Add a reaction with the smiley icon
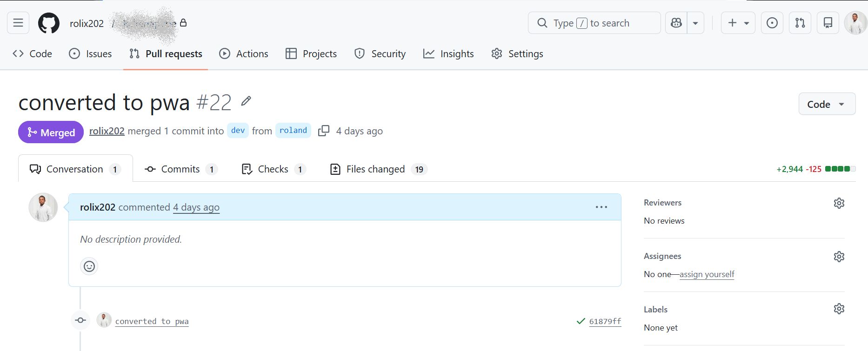 tap(89, 266)
